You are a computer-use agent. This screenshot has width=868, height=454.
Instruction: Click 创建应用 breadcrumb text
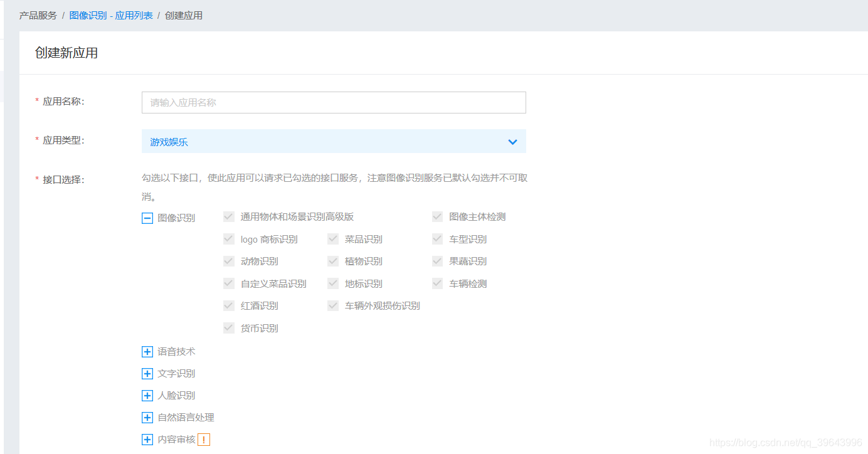[x=184, y=15]
